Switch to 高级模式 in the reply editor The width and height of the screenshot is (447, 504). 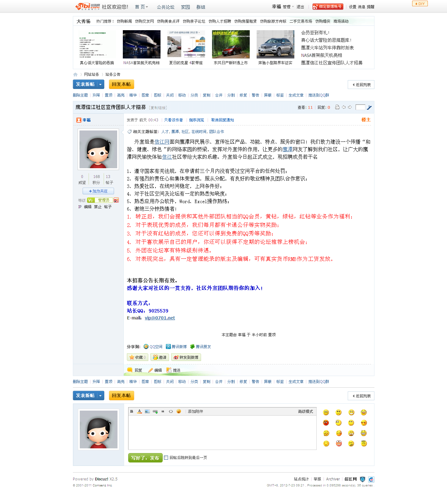(x=305, y=412)
